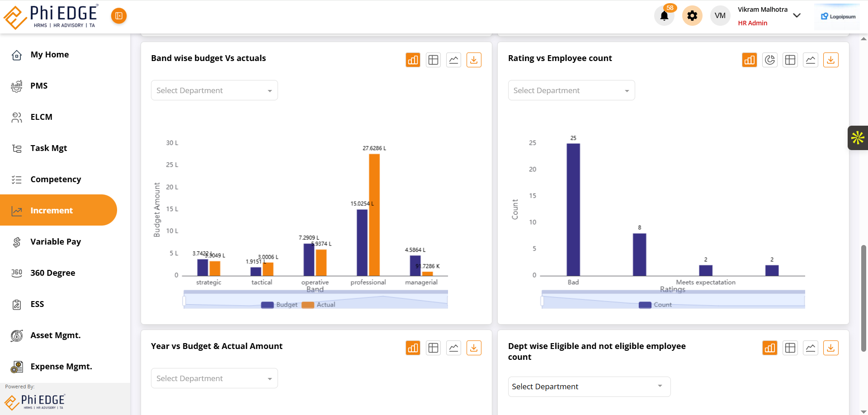Download the Year vs Budget & Actual chart

473,348
